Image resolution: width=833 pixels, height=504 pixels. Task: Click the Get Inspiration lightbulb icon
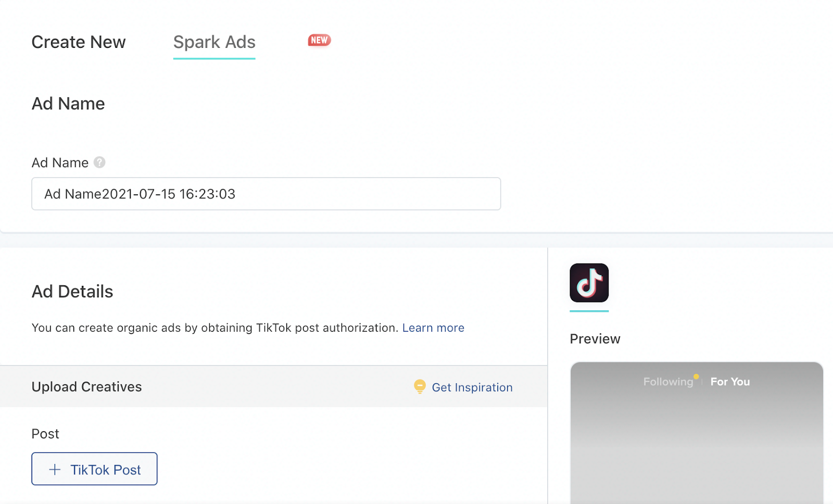(x=420, y=387)
